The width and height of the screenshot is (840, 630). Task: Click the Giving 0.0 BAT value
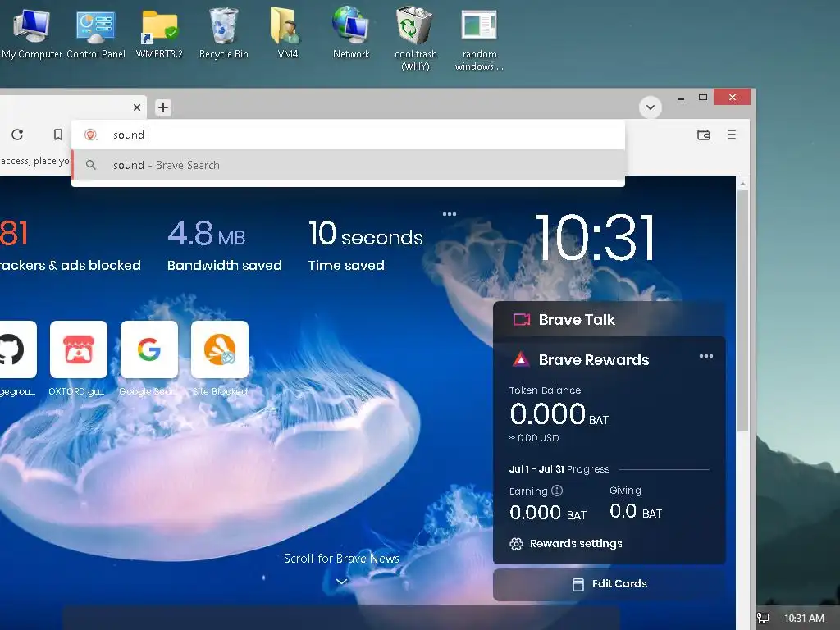636,512
